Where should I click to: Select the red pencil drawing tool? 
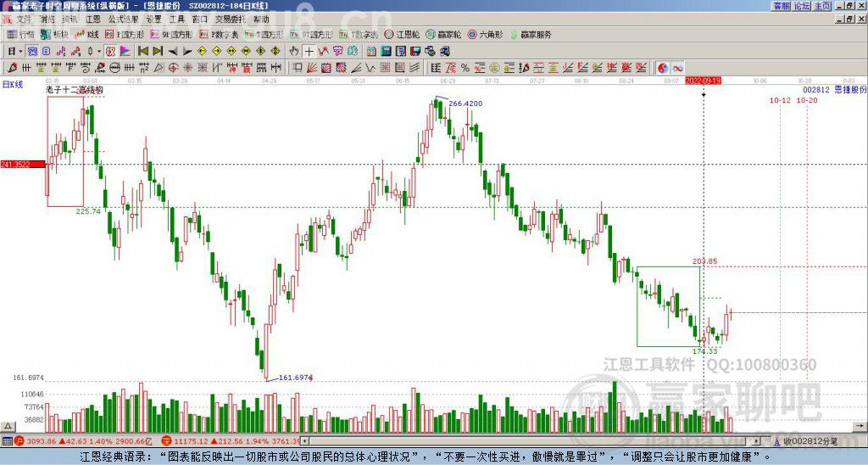tap(12, 68)
